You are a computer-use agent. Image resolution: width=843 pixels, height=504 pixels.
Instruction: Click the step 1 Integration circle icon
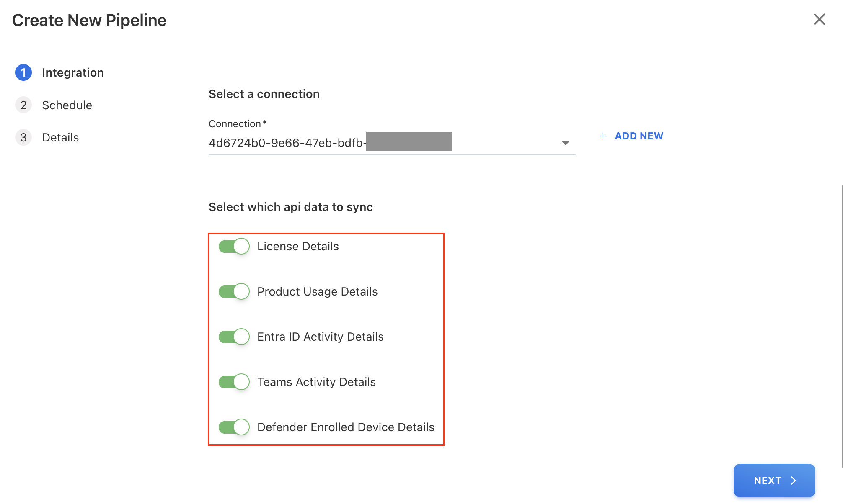23,72
